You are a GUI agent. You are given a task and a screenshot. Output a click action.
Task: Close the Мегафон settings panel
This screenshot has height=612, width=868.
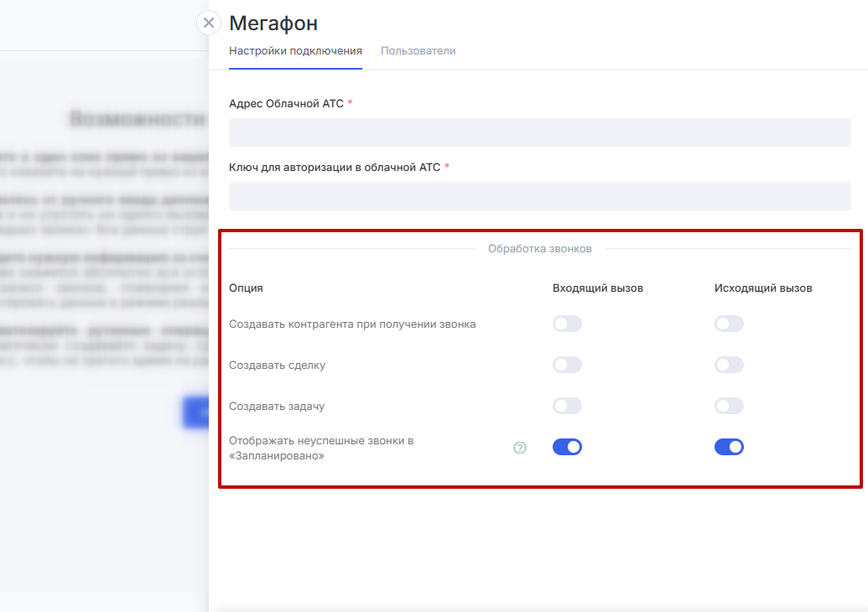coord(209,23)
